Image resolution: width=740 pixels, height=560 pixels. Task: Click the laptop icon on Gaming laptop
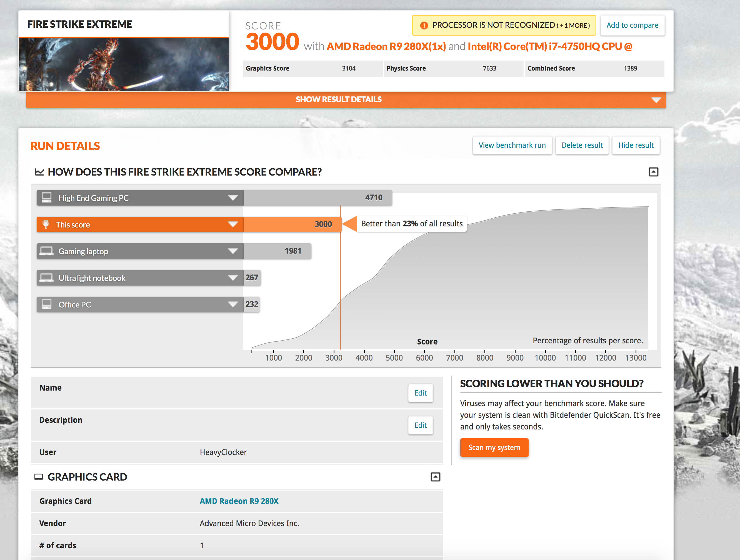(46, 251)
